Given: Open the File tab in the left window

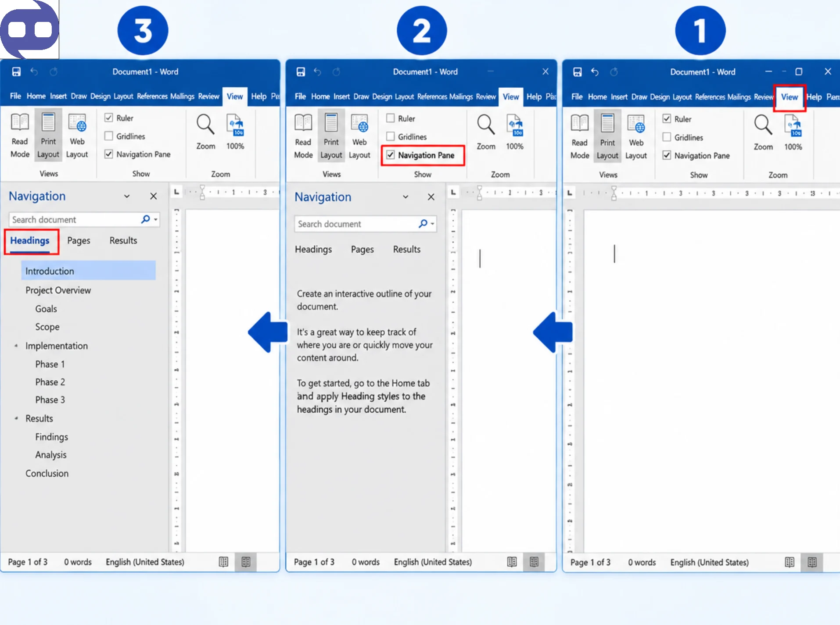Looking at the screenshot, I should click(x=15, y=96).
